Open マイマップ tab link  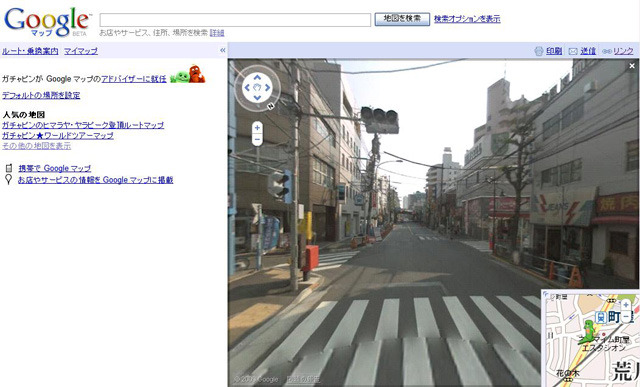click(x=81, y=51)
